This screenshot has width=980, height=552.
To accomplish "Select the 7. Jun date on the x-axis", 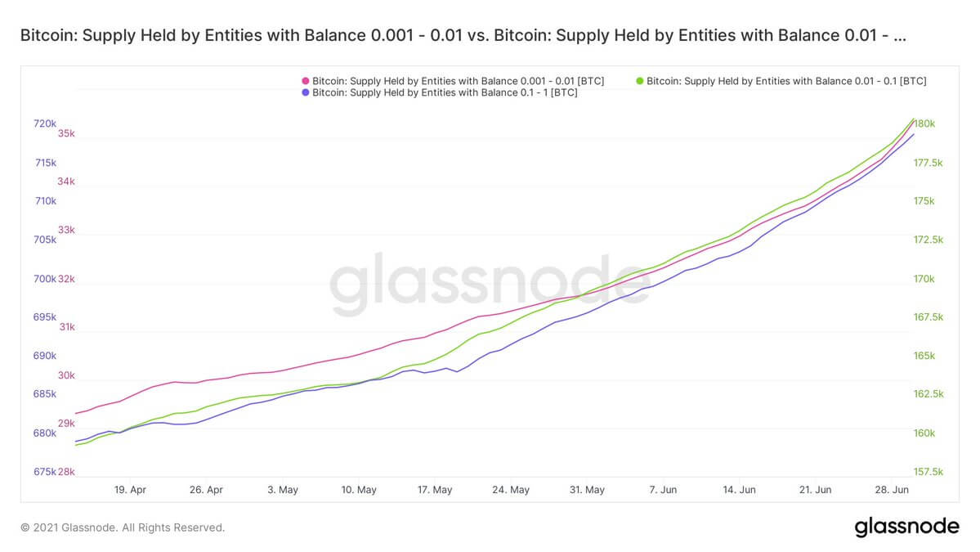I will pos(663,490).
